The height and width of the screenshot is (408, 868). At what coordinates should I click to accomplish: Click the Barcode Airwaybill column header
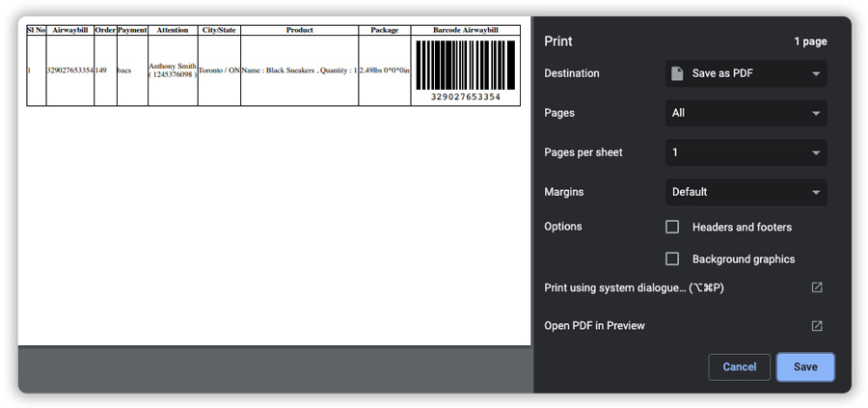pyautogui.click(x=466, y=30)
